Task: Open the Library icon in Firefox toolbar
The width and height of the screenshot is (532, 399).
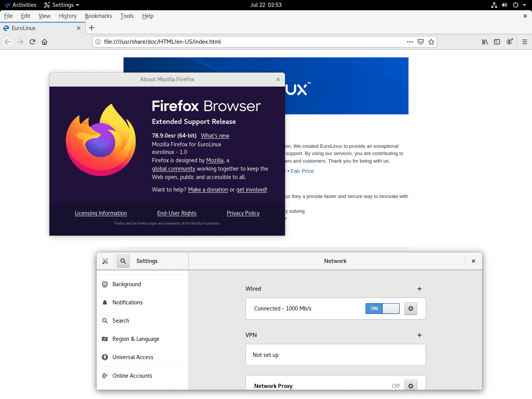Action: [x=485, y=42]
